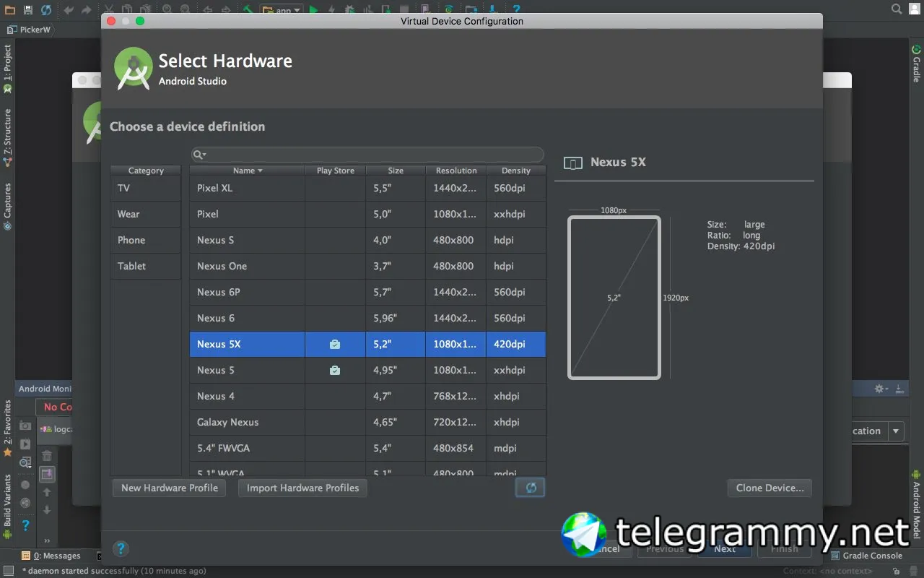This screenshot has height=578, width=924.
Task: Open the Gradle tool window
Action: [916, 64]
